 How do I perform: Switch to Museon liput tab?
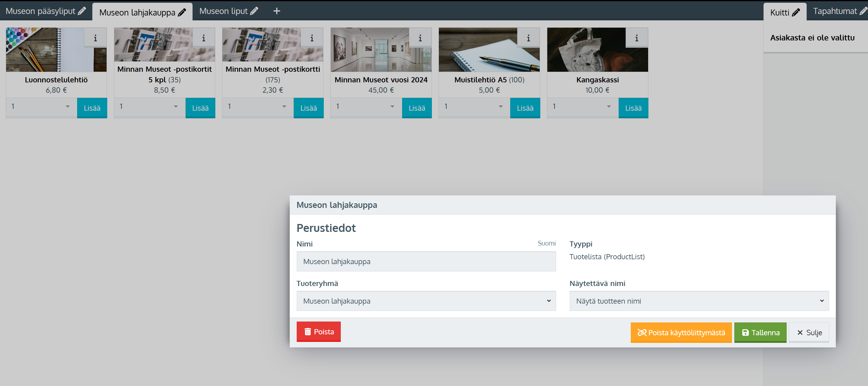click(x=224, y=11)
